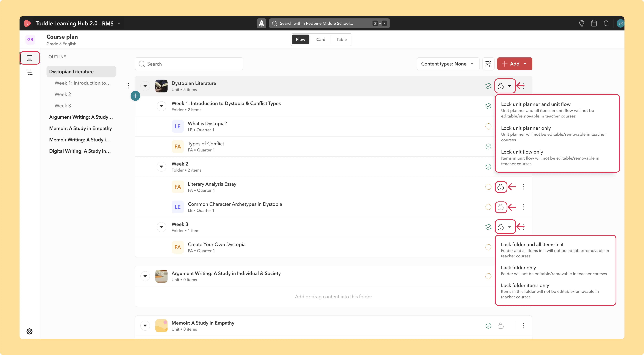This screenshot has width=644, height=355.
Task: Select Memoir: A Study in Empathy in outline
Action: pyautogui.click(x=80, y=128)
